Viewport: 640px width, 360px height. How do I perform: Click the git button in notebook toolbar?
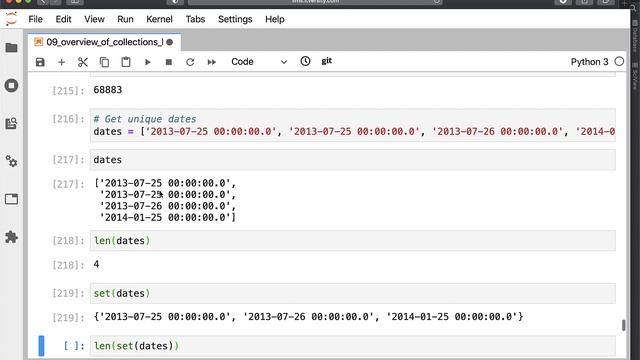tap(327, 61)
